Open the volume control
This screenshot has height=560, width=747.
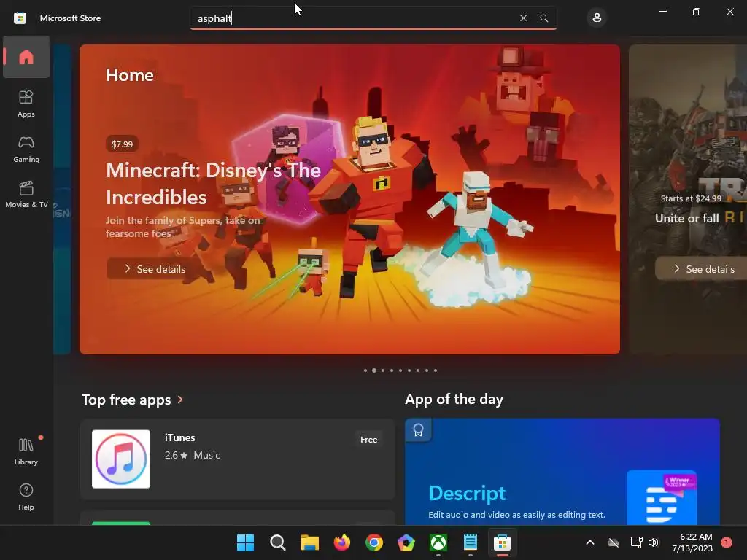[654, 542]
